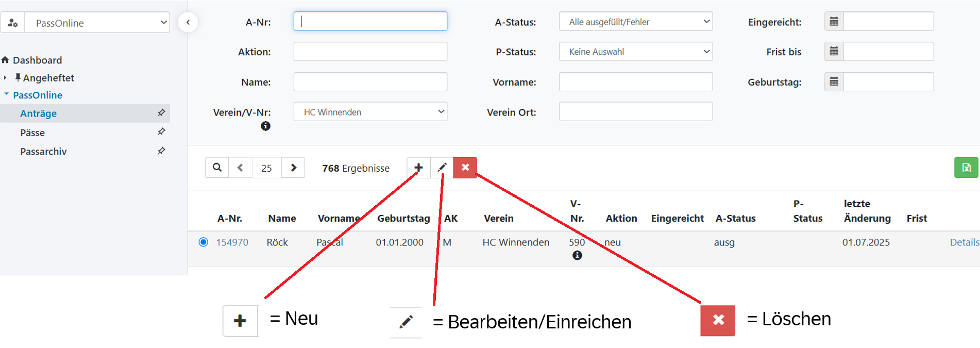Export results with green Excel icon
This screenshot has width=980, height=348.
coord(966,168)
